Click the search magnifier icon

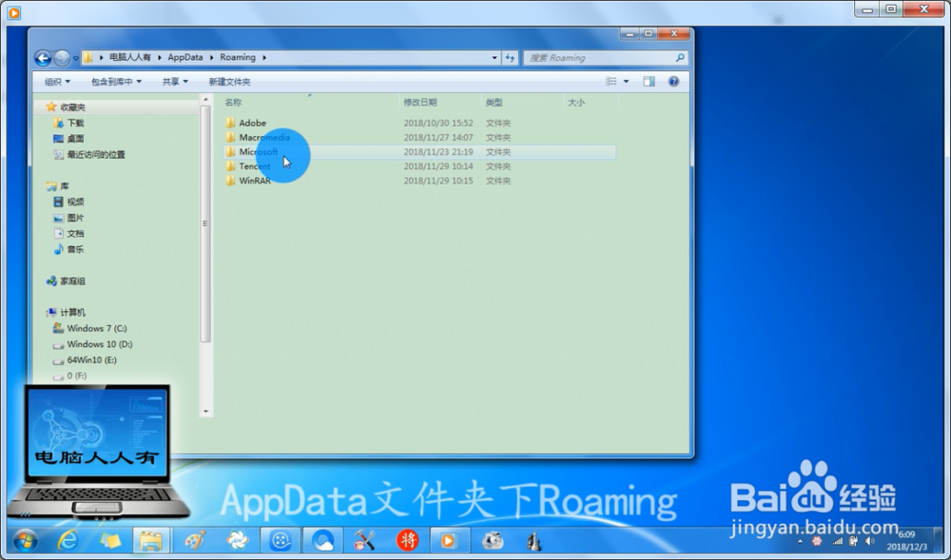coord(680,58)
